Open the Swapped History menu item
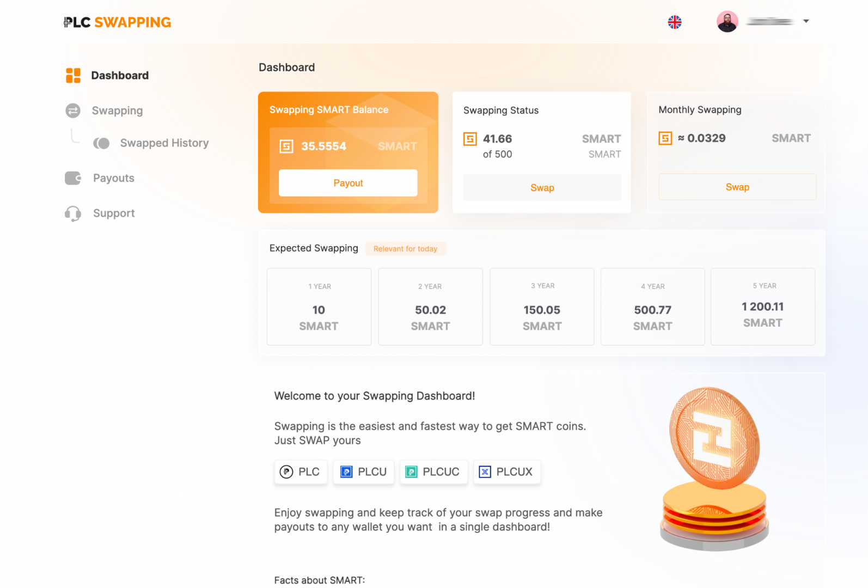 [x=164, y=143]
